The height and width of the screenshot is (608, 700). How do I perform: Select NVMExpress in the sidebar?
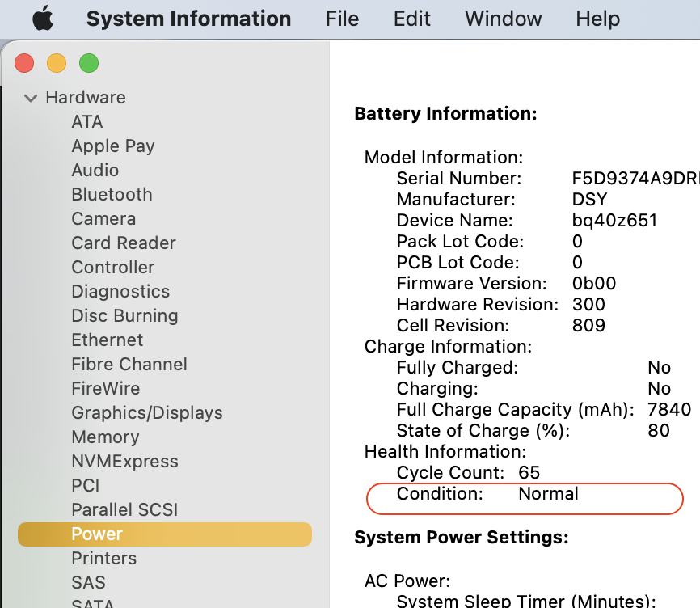pyautogui.click(x=123, y=461)
